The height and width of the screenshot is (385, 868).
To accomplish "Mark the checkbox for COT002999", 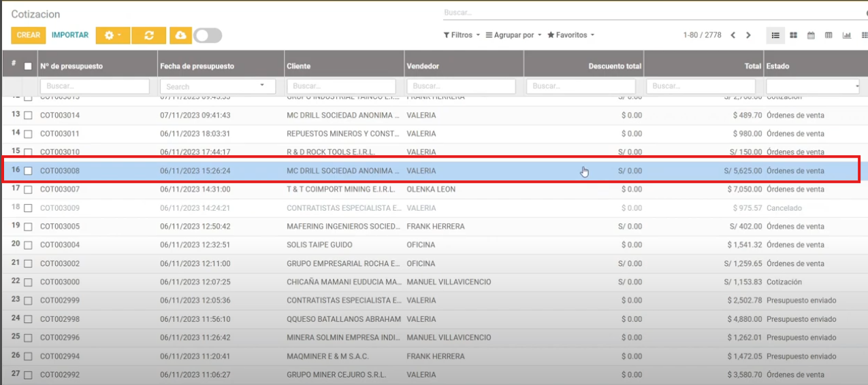I will (28, 301).
